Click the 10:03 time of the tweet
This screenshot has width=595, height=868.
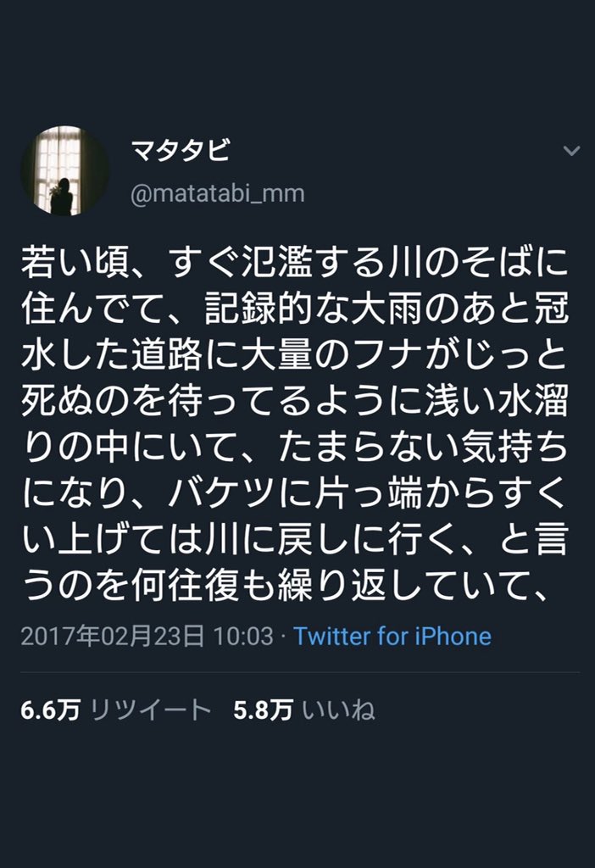(x=243, y=637)
